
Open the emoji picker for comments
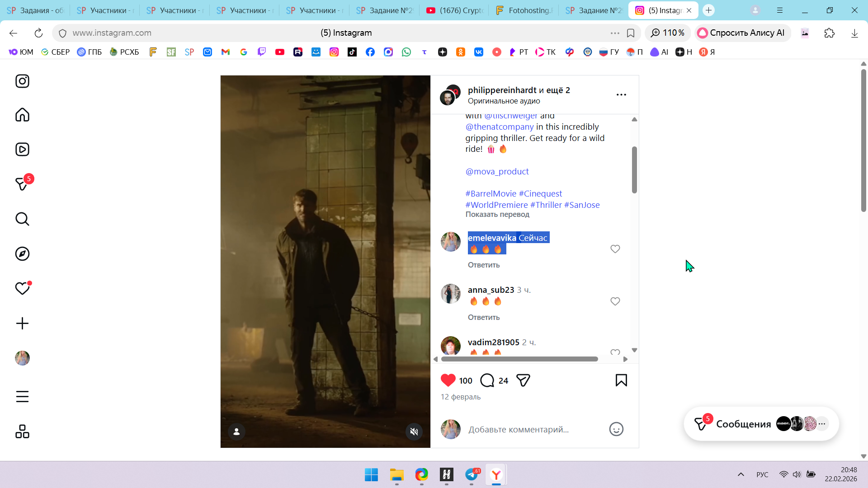616,429
